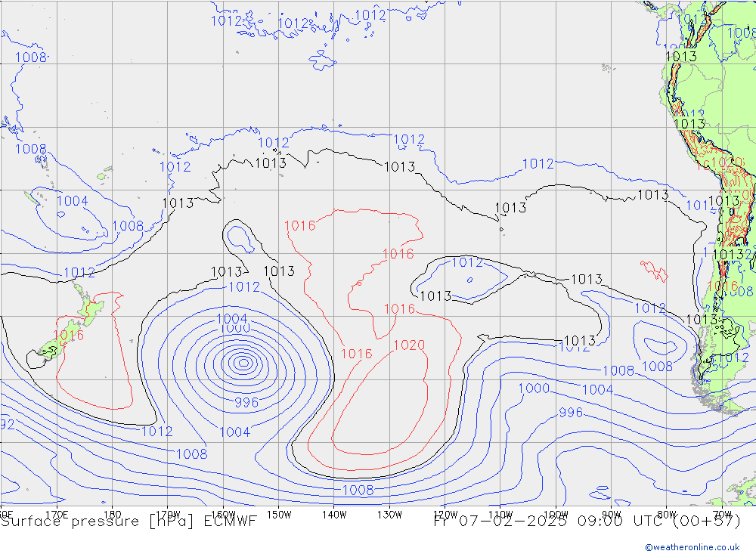This screenshot has width=756, height=554.
Task: Click the 1008 label below the 1020 high's southern edge
Action: point(358,491)
